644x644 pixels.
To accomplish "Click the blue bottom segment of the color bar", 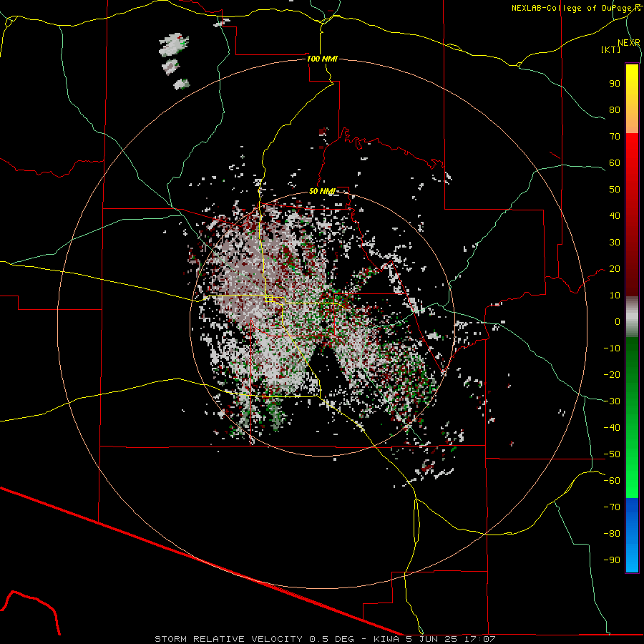I will pyautogui.click(x=632, y=535).
